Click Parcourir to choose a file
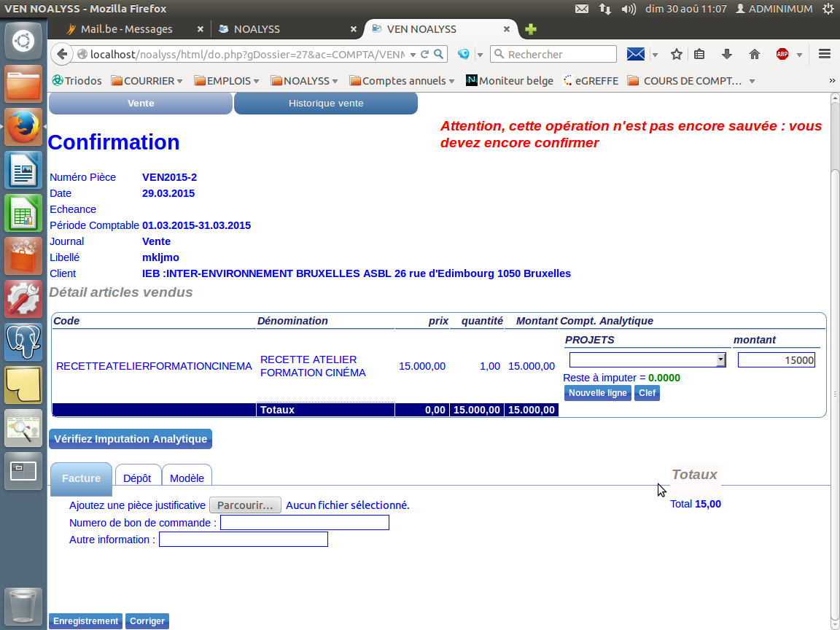Screen dimensions: 840x630 point(245,505)
